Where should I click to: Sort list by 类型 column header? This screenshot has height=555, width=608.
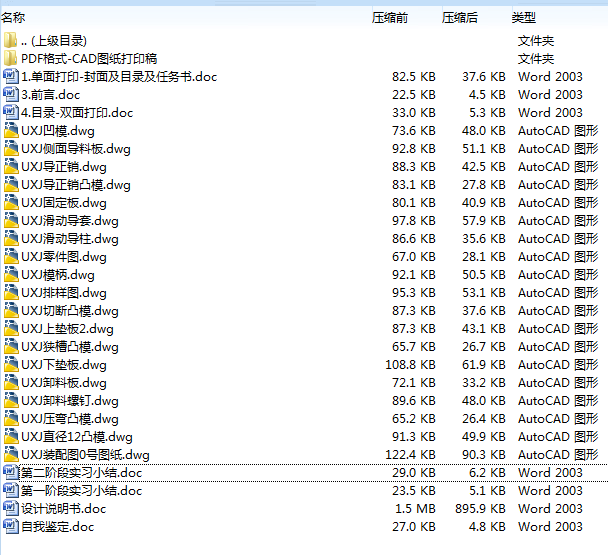pyautogui.click(x=523, y=17)
